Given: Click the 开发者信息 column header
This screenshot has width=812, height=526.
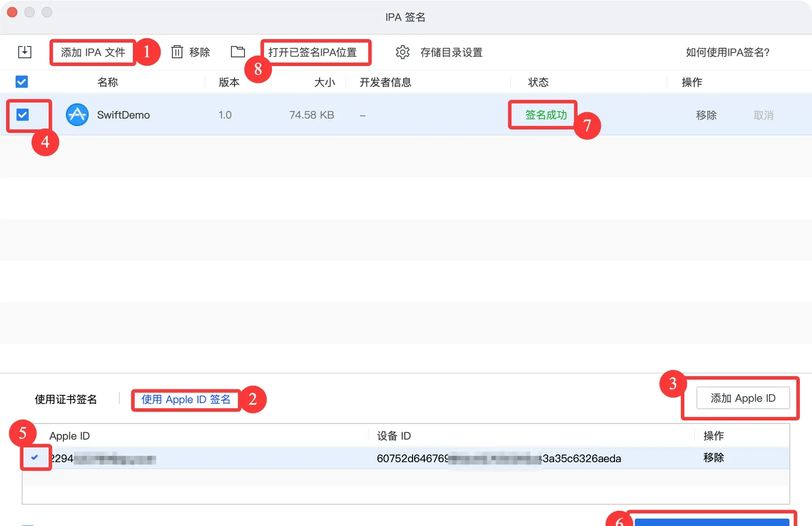Looking at the screenshot, I should [386, 82].
